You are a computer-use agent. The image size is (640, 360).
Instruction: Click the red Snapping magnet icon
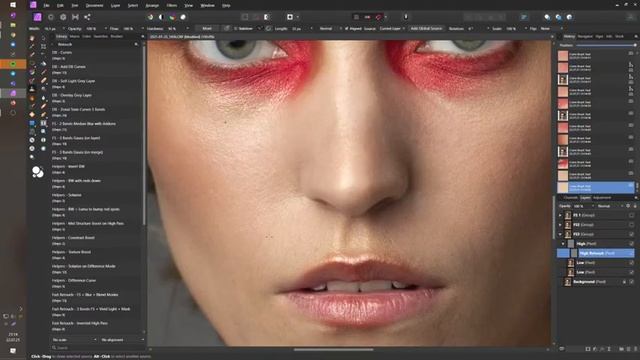pos(379,17)
